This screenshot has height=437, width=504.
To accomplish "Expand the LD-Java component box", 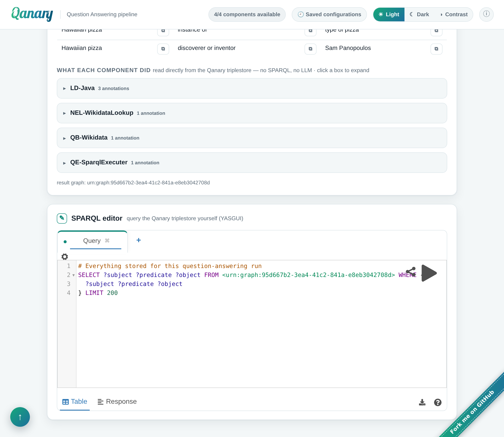I will (x=252, y=88).
